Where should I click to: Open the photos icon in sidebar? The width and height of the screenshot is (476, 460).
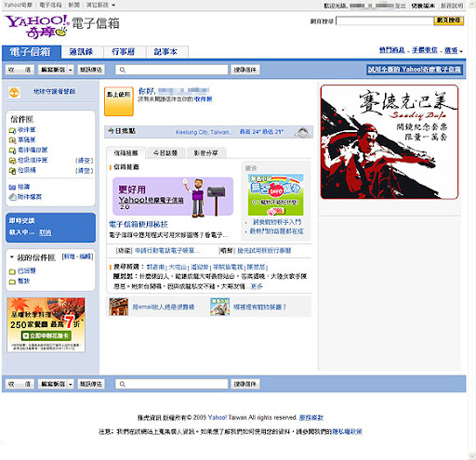click(12, 187)
